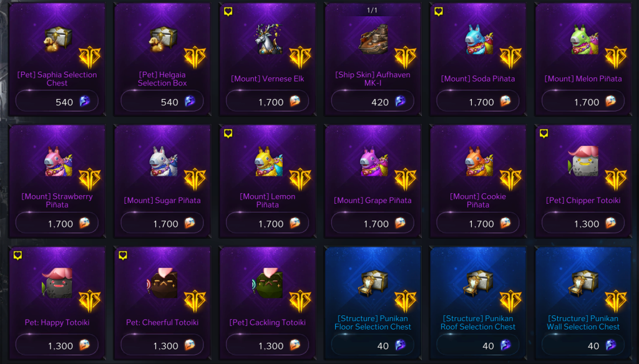Click the Chipper Totoiki pet icon
This screenshot has width=639, height=364.
[583, 161]
